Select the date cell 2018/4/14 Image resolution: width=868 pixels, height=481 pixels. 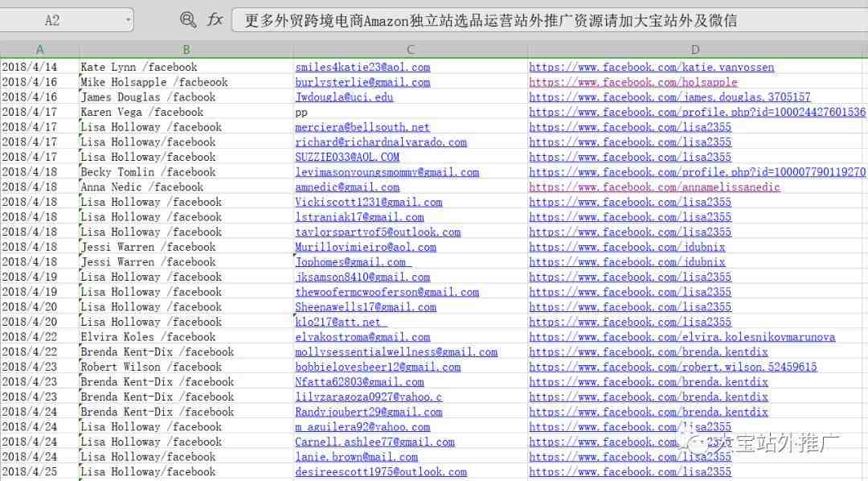pos(40,67)
